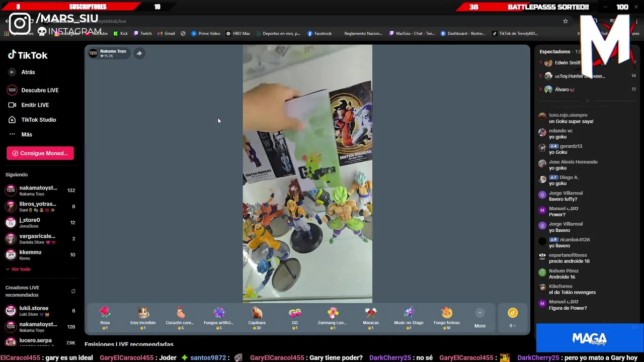This screenshot has height=362, width=644.
Task: Send the Fuegos artificiales gift
Action: 218,318
